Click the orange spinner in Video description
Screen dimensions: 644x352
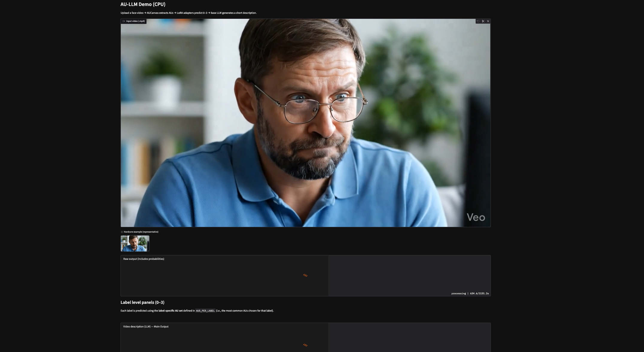(x=305, y=345)
